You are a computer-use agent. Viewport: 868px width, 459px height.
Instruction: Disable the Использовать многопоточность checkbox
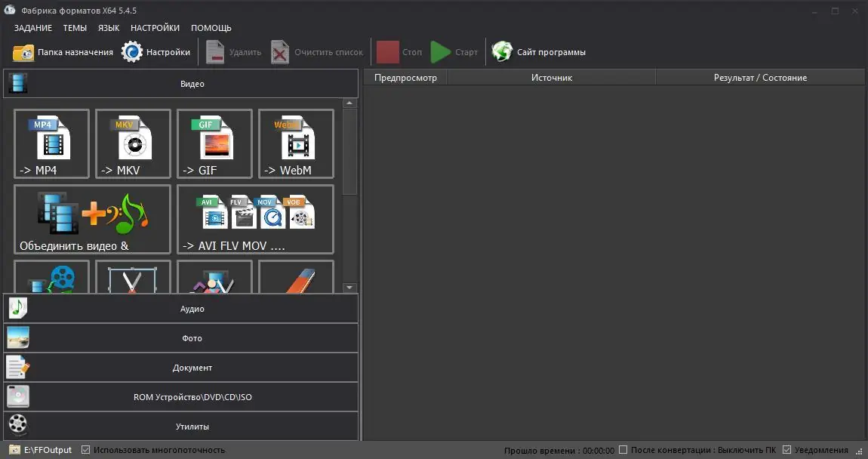pyautogui.click(x=85, y=450)
